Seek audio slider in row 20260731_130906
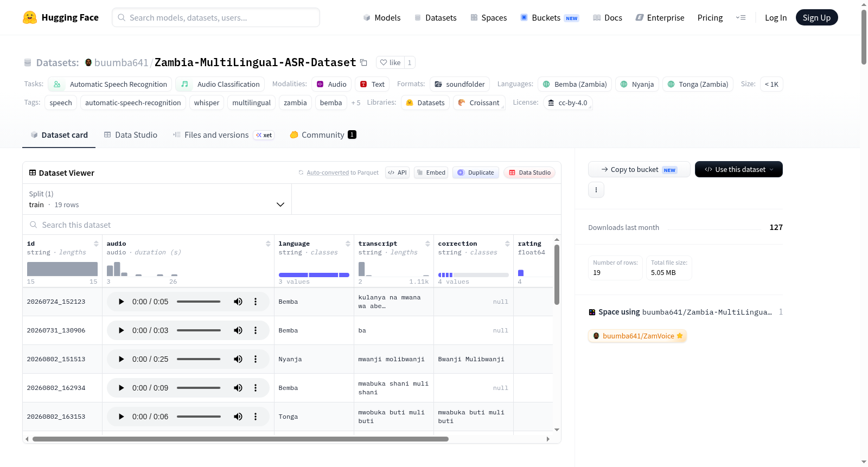The image size is (868, 467). (x=199, y=330)
